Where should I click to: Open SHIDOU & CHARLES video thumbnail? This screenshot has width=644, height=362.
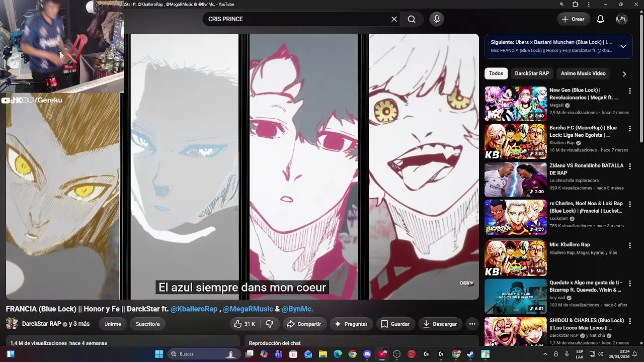[516, 331]
